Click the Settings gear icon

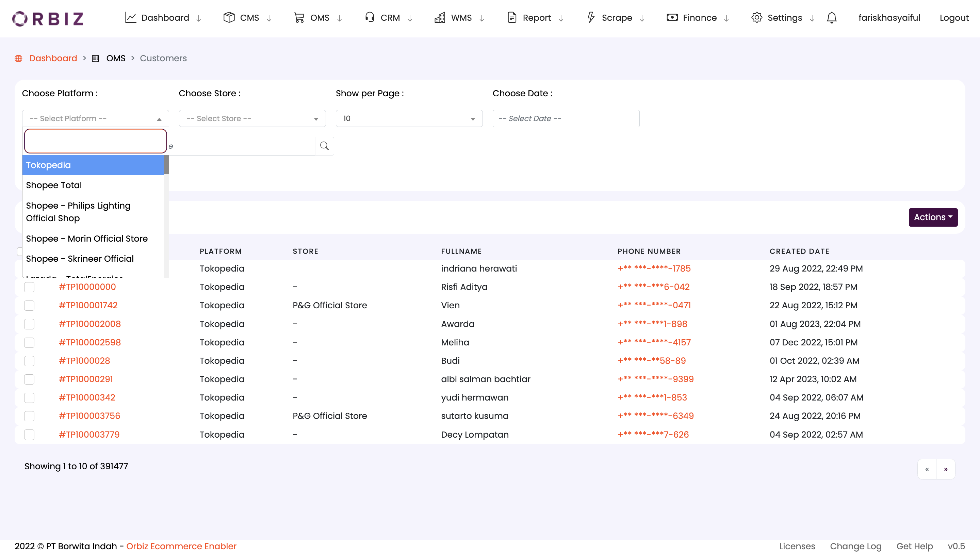pyautogui.click(x=757, y=17)
